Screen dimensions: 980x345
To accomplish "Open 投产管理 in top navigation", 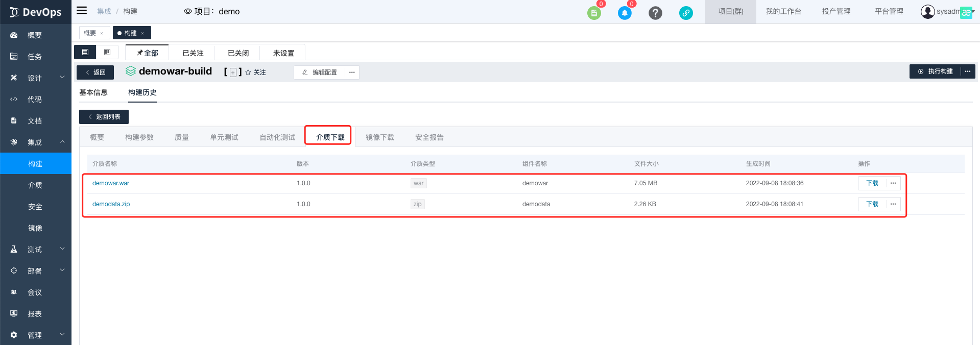I will coord(836,11).
